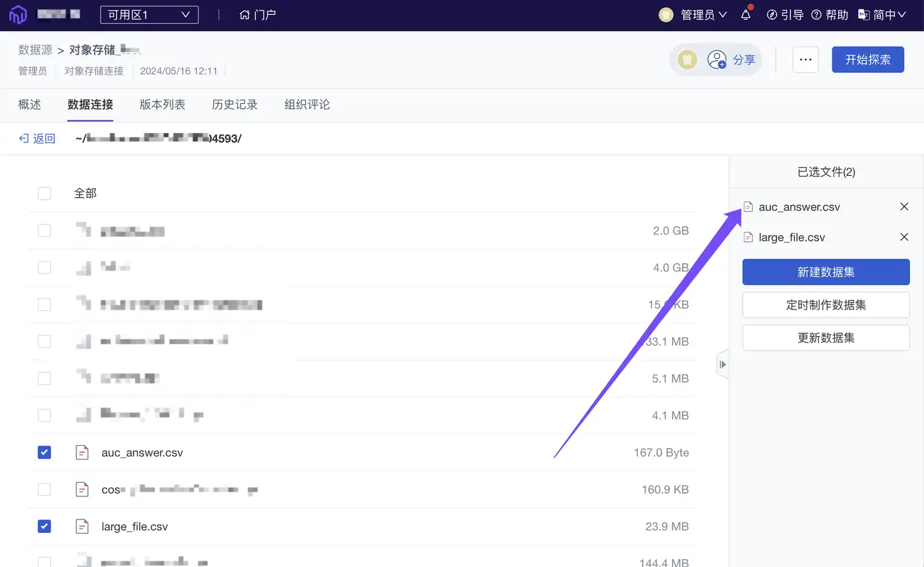Click the application logo icon top-left
Screen dimensions: 924x567
[x=17, y=14]
